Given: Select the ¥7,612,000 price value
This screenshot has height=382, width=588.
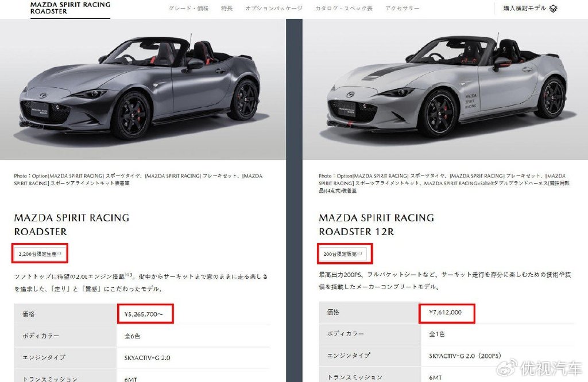Looking at the screenshot, I should [445, 313].
